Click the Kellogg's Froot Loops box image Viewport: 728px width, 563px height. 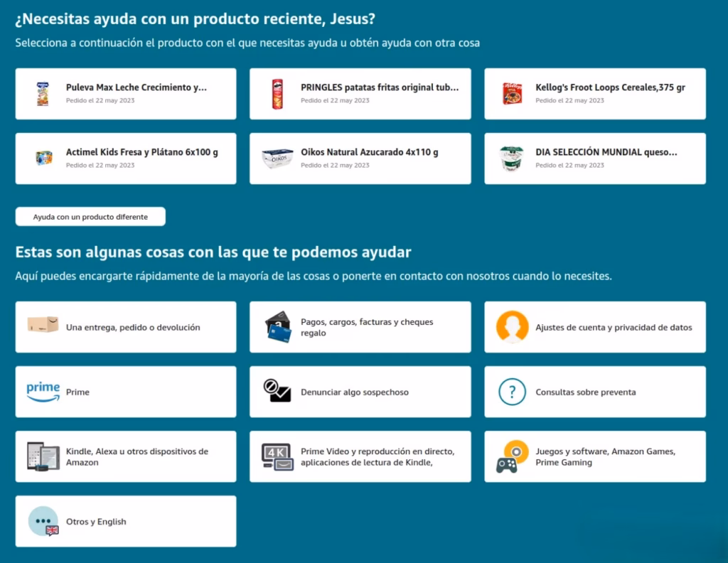(512, 94)
